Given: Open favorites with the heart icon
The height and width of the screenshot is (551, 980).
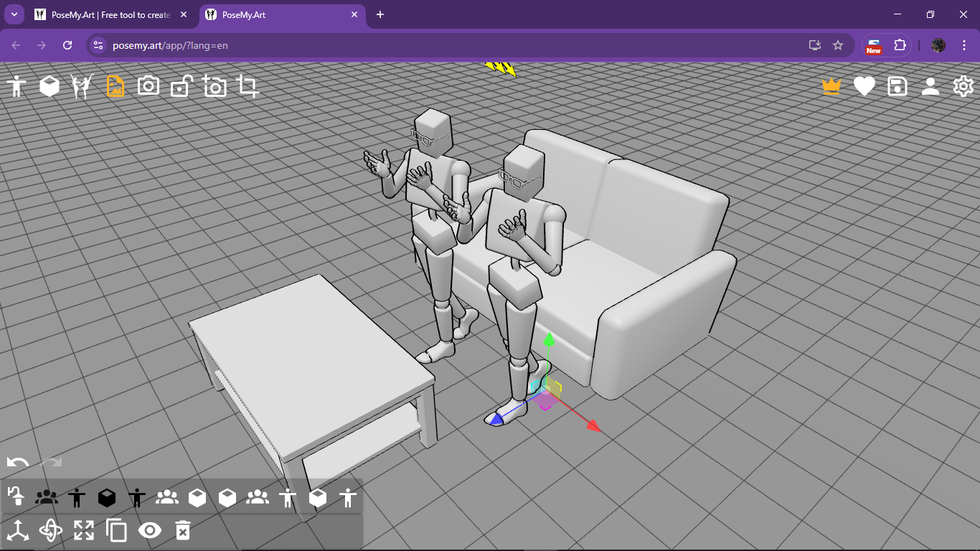Looking at the screenshot, I should [x=864, y=85].
